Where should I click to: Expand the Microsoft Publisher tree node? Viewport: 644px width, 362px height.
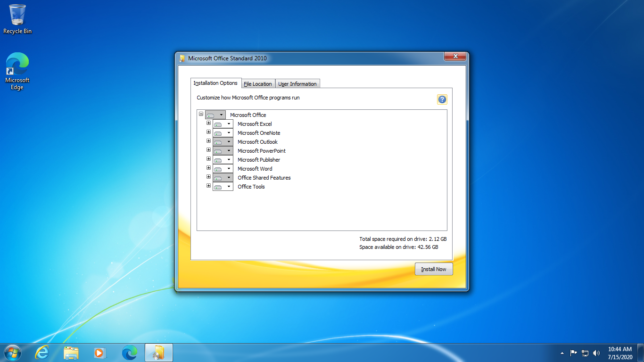coord(209,159)
